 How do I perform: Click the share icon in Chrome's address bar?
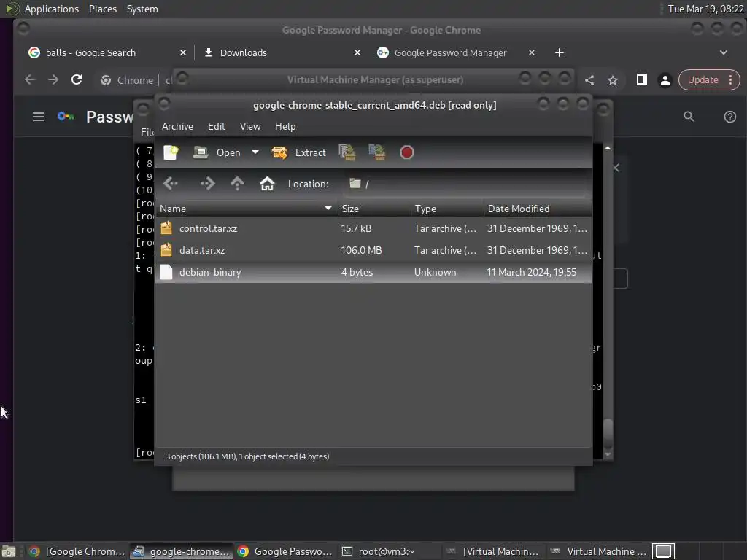589,80
